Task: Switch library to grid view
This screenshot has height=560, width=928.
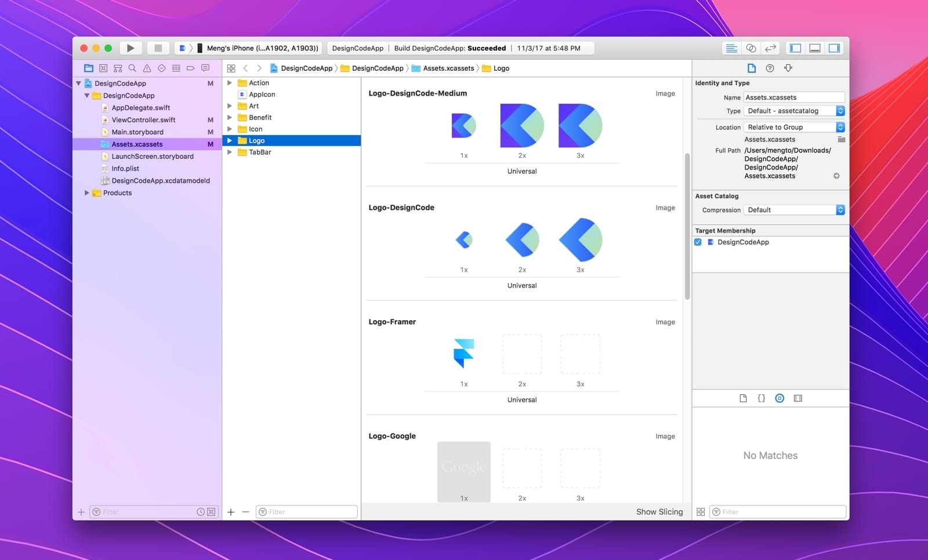Action: 701,512
